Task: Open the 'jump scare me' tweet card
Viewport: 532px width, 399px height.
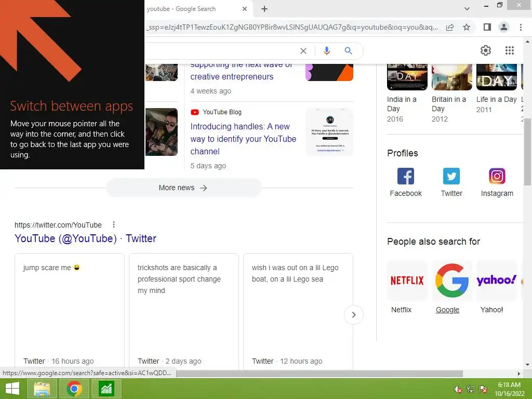Action: tap(70, 311)
